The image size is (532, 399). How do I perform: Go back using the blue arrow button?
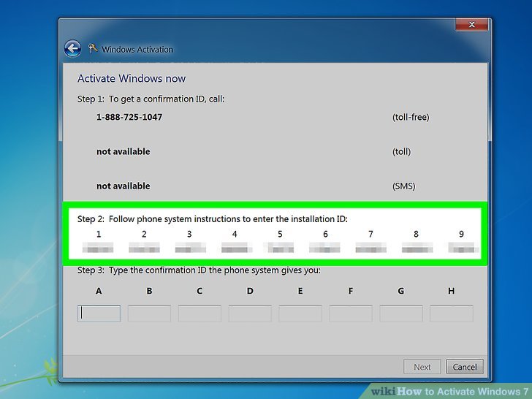(72, 49)
